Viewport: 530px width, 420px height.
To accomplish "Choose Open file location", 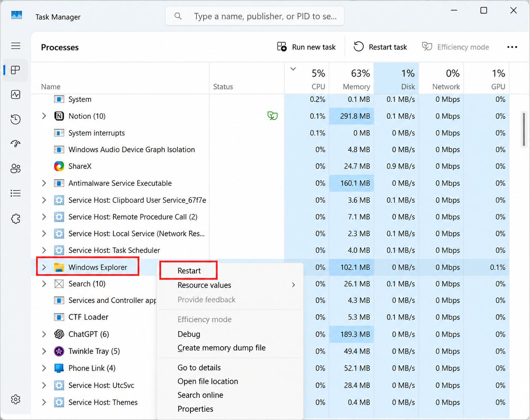I will coord(230,382).
